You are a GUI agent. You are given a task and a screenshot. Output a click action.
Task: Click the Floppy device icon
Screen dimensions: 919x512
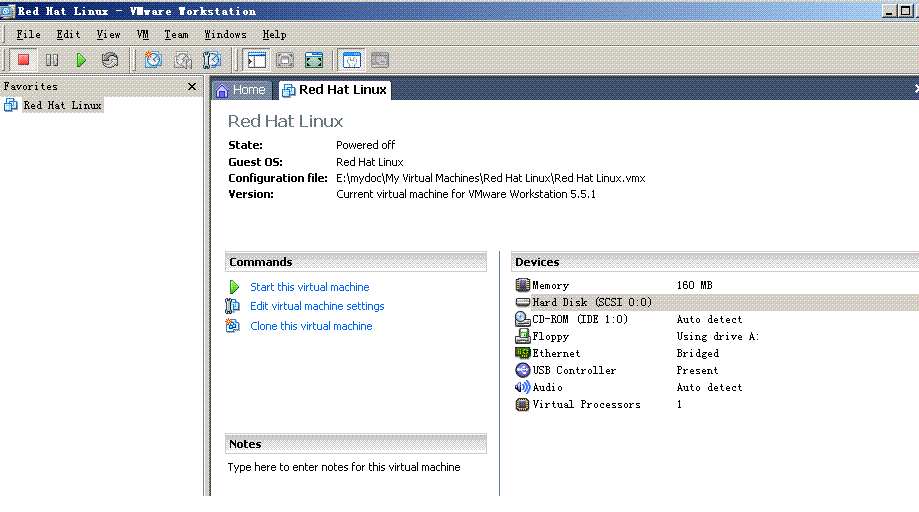(x=522, y=336)
